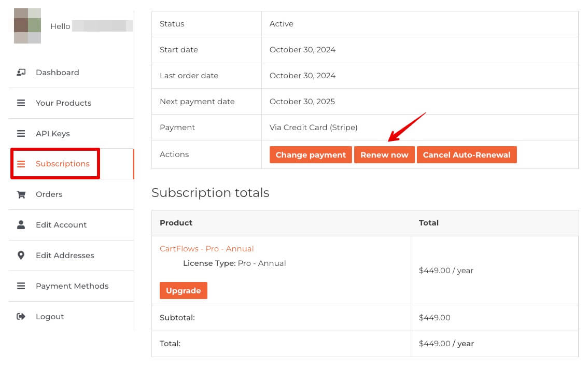
Task: Click the Total column header
Action: (x=429, y=223)
